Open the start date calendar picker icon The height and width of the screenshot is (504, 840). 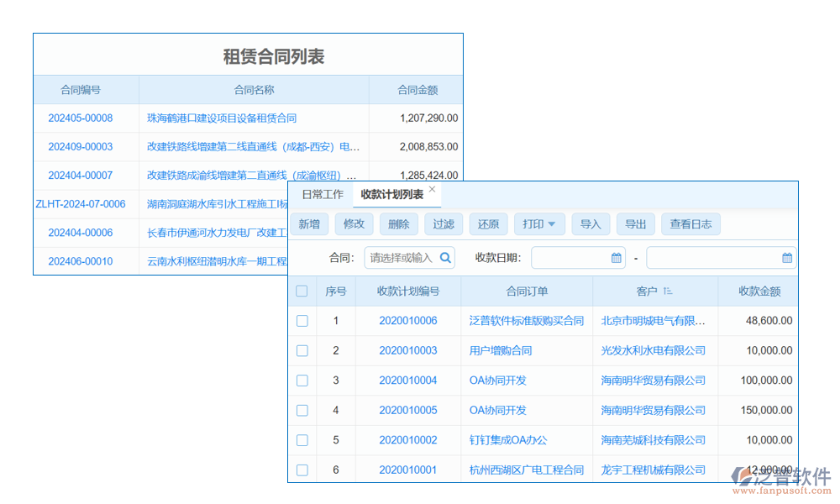[616, 258]
